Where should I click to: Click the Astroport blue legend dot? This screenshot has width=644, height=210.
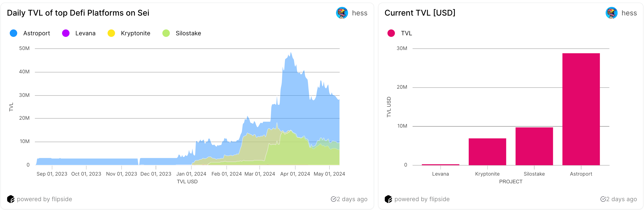click(14, 33)
